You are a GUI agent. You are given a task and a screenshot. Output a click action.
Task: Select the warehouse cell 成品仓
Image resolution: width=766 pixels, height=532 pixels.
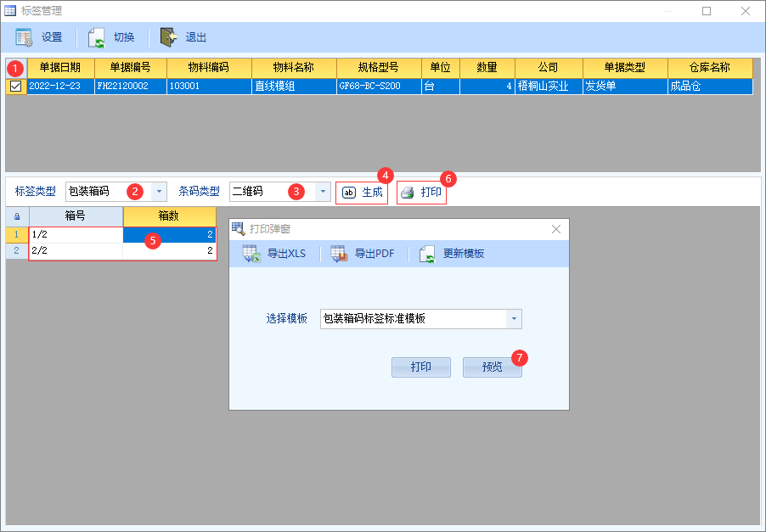coord(710,87)
